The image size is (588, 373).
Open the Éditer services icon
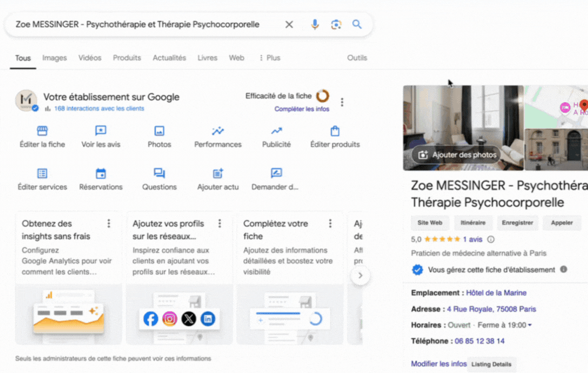tap(42, 173)
